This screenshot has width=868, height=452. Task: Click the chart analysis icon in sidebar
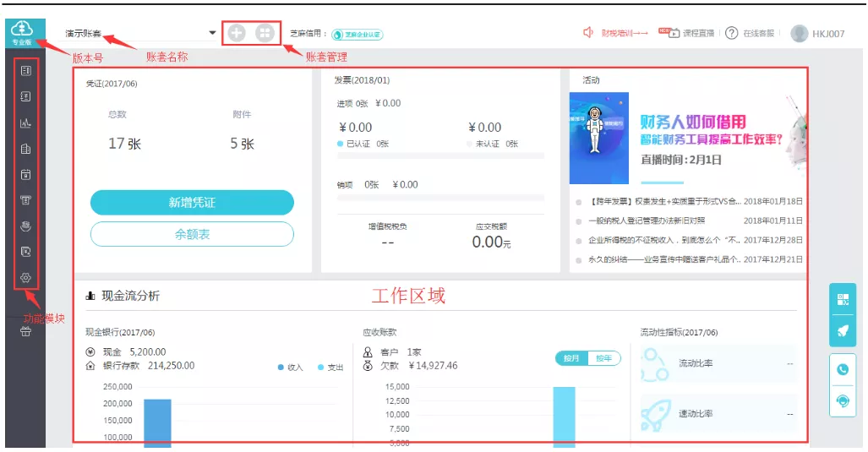tap(25, 123)
